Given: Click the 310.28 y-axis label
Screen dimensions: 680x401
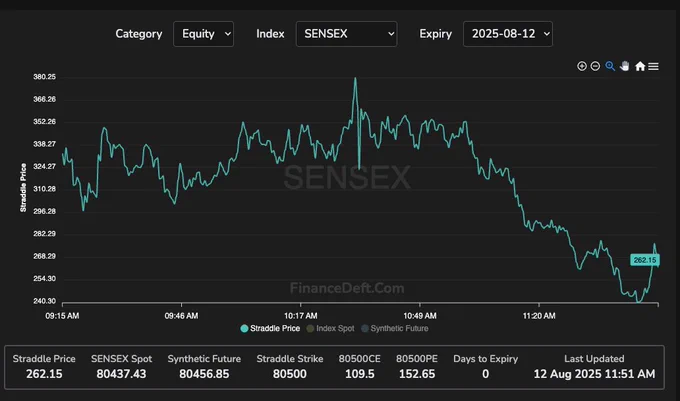Looking at the screenshot, I should tap(44, 189).
